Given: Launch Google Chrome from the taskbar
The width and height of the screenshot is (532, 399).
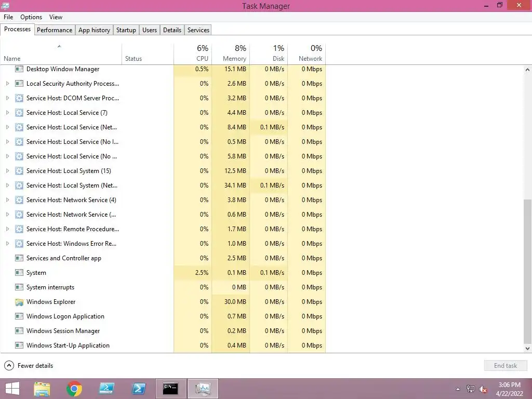Looking at the screenshot, I should pyautogui.click(x=74, y=389).
